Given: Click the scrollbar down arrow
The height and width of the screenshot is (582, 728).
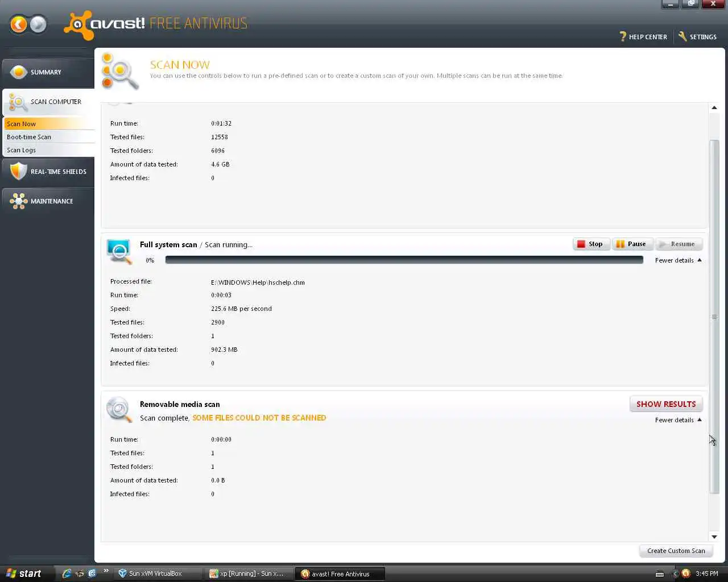Looking at the screenshot, I should tap(714, 537).
